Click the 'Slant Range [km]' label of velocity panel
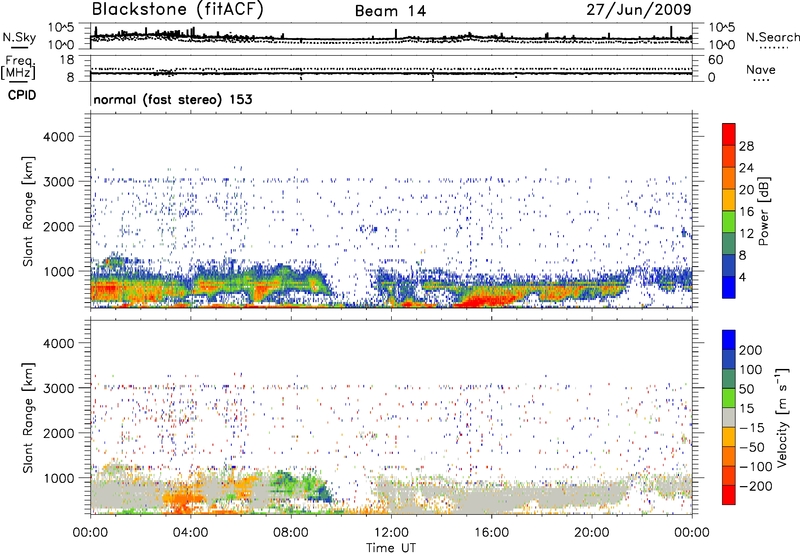 coord(28,418)
